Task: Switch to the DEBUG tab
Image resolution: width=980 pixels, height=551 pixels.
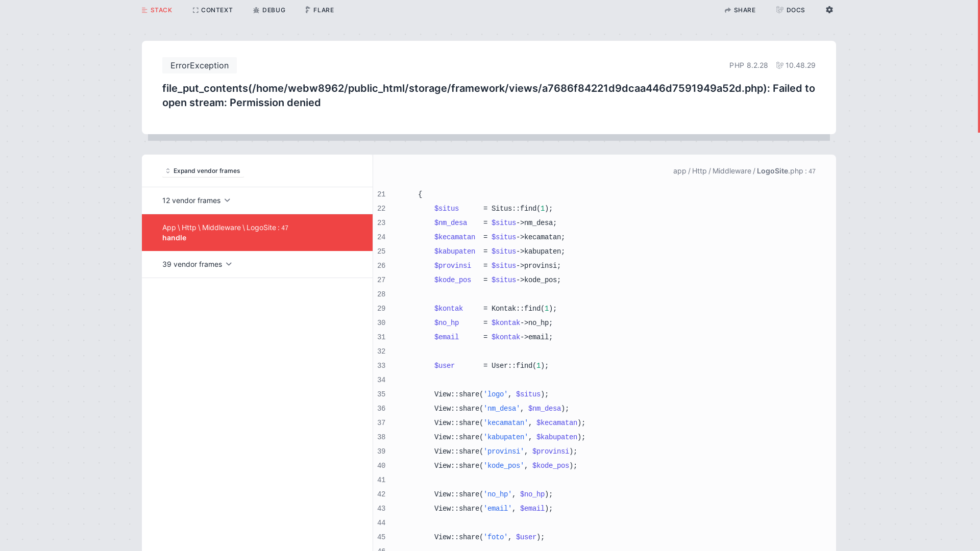Action: point(269,10)
